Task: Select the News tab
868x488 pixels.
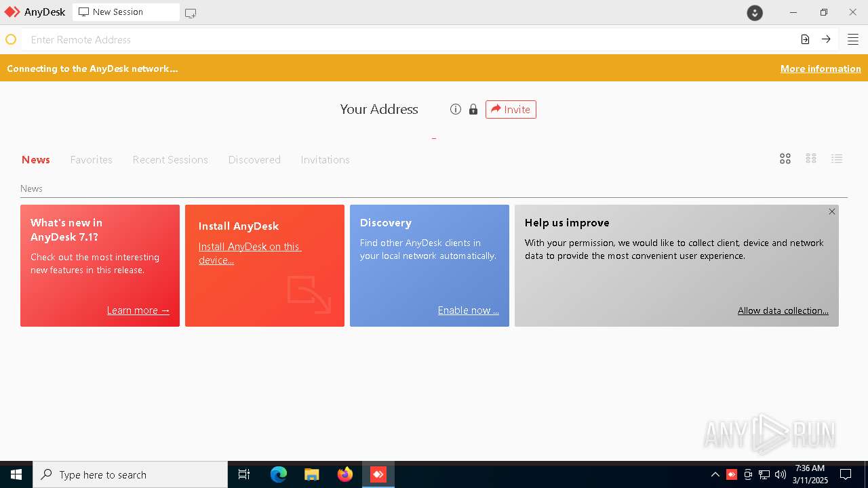Action: coord(36,160)
